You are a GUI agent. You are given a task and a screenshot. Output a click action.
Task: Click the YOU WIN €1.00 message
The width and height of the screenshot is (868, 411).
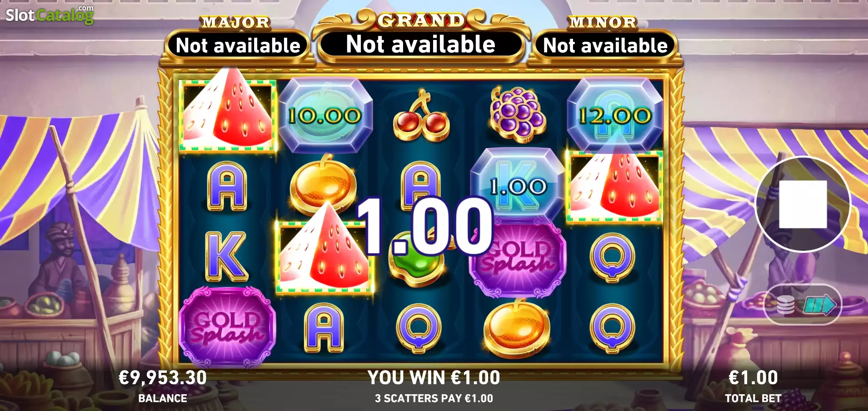[x=434, y=377]
